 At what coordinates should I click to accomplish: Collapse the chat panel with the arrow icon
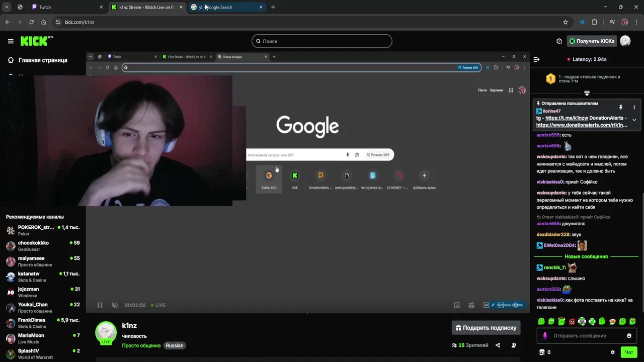536,59
